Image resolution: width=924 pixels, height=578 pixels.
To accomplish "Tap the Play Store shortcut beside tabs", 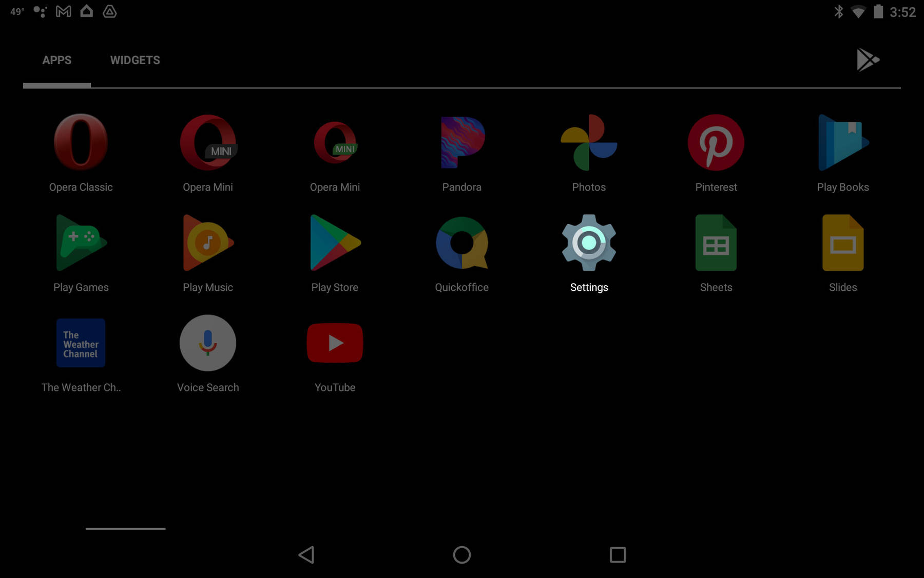I will point(868,60).
